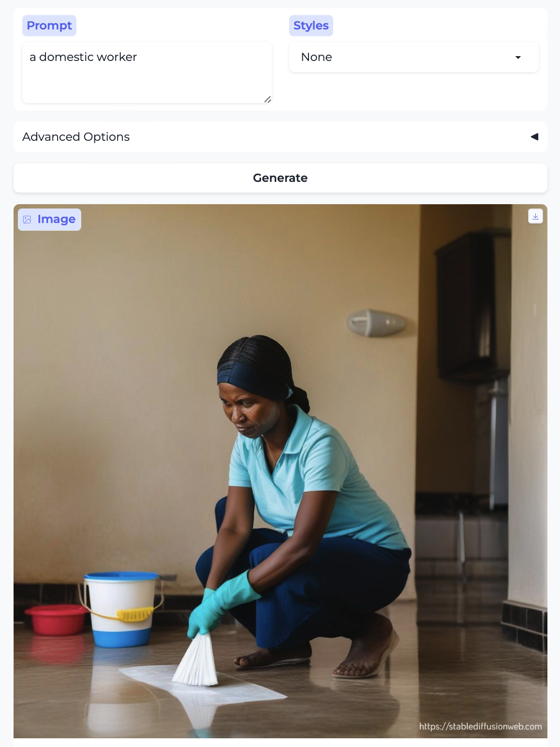560x747 pixels.
Task: Click the red basin in the image
Action: click(x=56, y=620)
